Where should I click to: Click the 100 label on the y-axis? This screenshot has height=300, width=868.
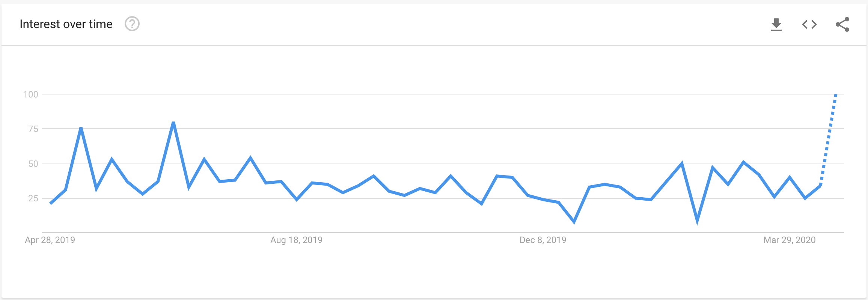click(31, 94)
